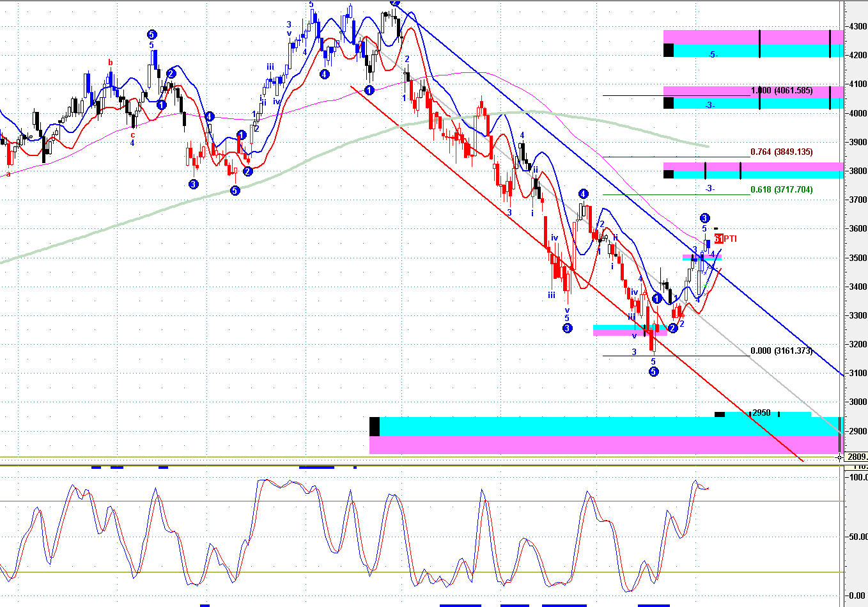The height and width of the screenshot is (607, 868).
Task: Select the -5- projection label in the top cyan band
Action: tap(713, 55)
